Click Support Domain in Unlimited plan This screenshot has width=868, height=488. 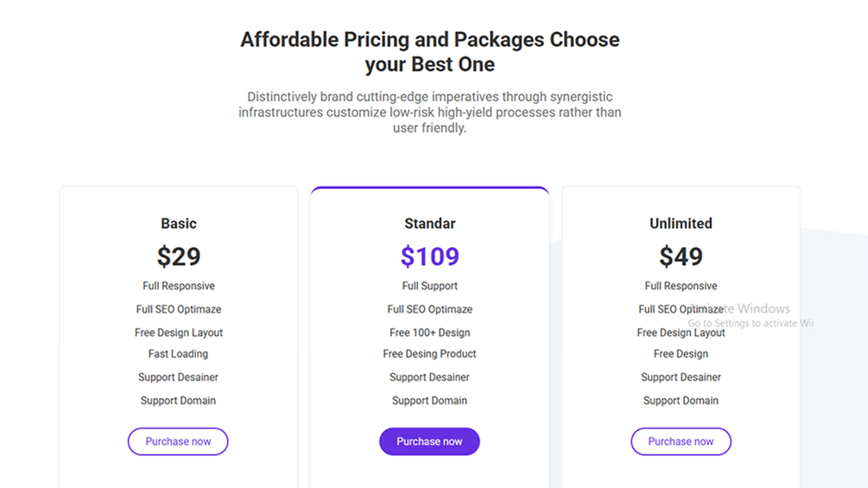tap(681, 401)
